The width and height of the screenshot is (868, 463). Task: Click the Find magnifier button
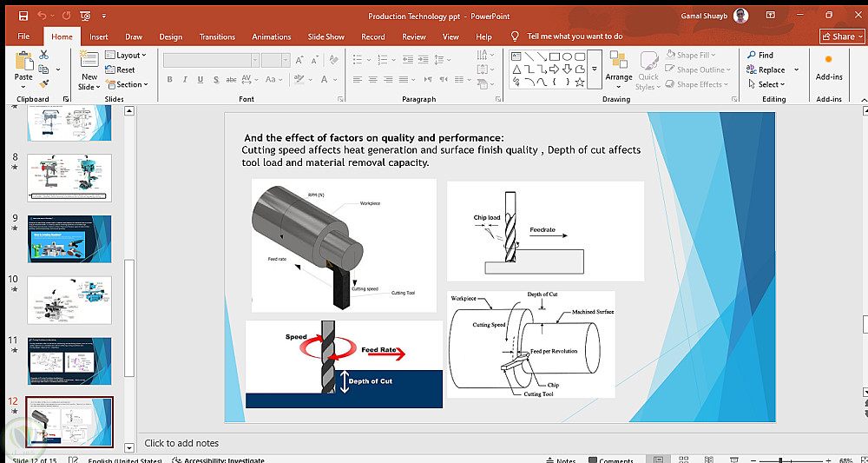758,55
